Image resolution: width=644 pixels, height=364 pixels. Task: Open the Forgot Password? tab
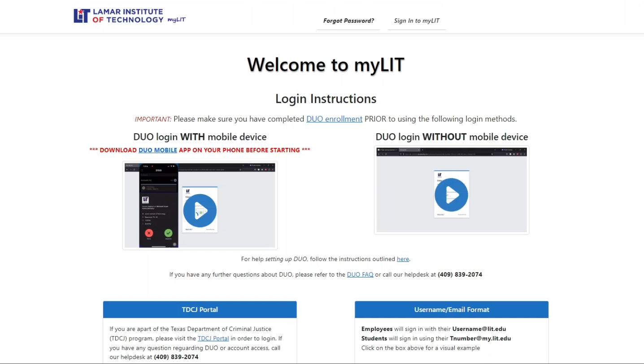point(348,21)
